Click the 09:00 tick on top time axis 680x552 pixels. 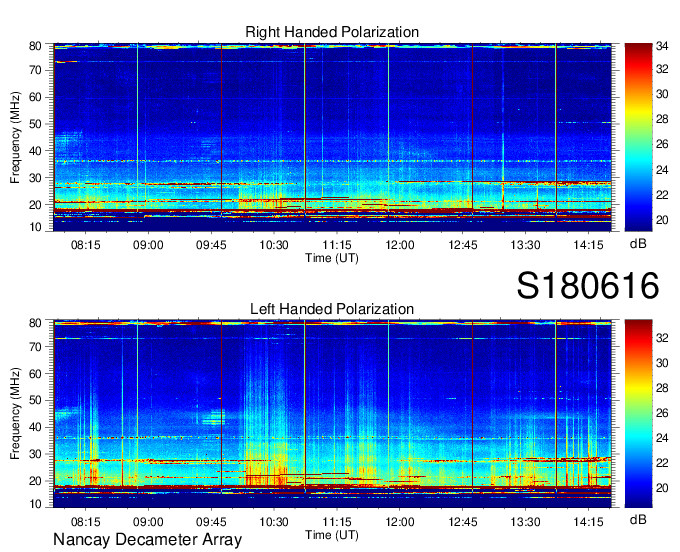tap(148, 245)
